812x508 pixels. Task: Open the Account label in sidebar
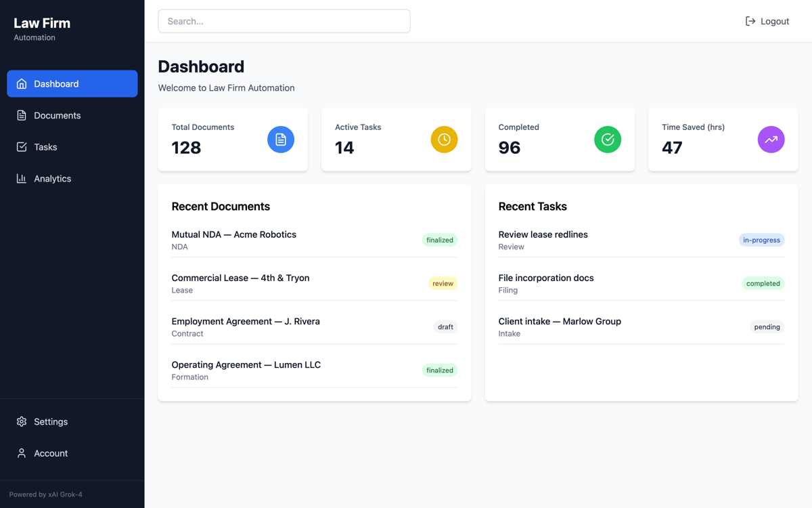(51, 453)
